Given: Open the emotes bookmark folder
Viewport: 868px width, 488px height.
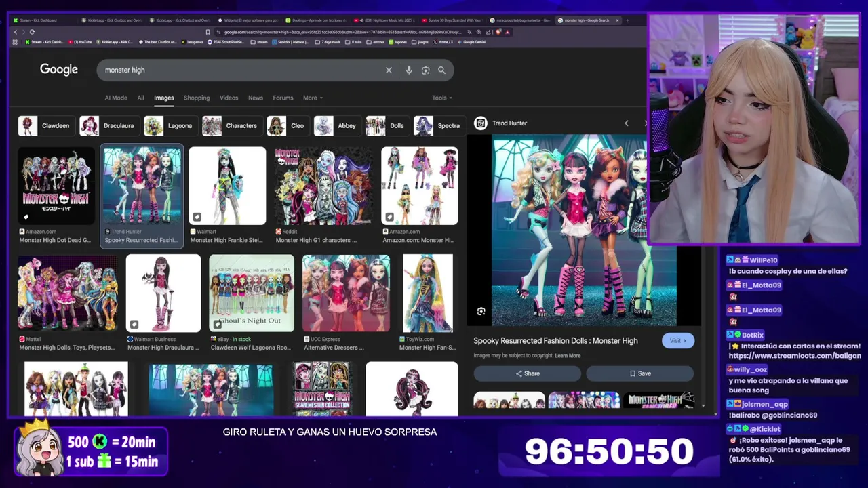Looking at the screenshot, I should [374, 42].
